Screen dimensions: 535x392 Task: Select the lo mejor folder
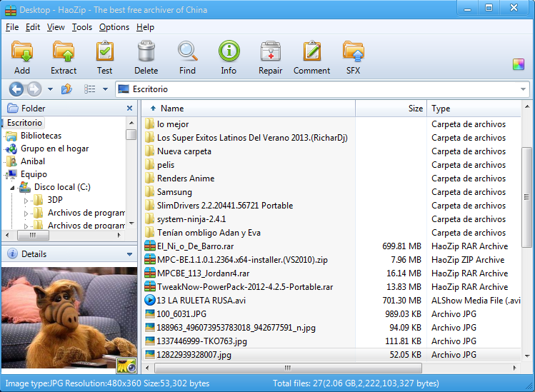click(173, 124)
